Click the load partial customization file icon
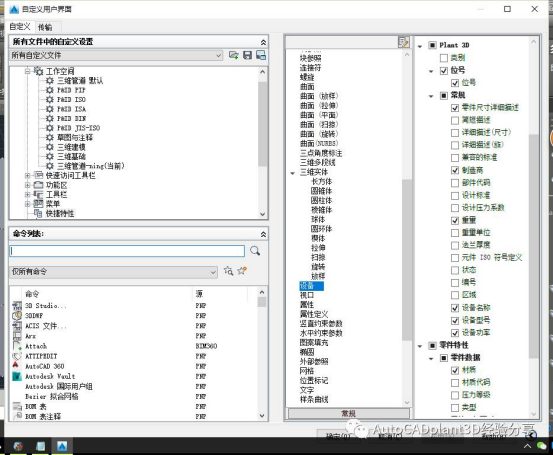This screenshot has height=455, width=553. (233, 55)
